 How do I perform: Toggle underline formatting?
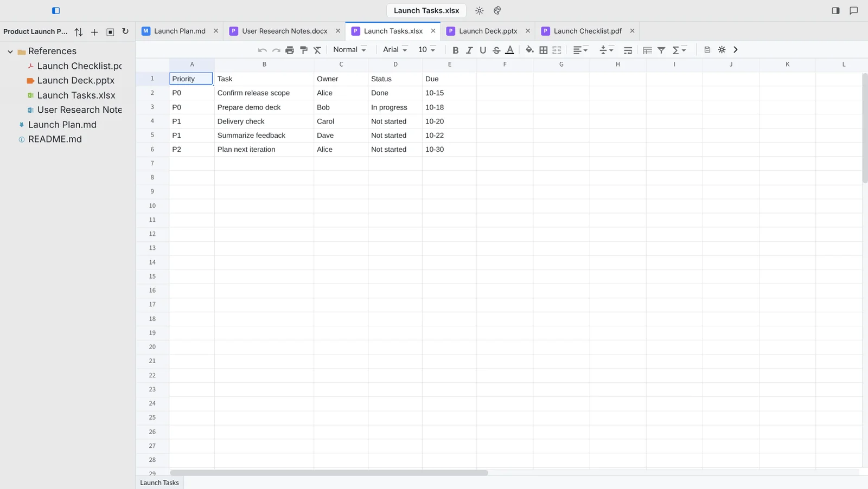(483, 50)
